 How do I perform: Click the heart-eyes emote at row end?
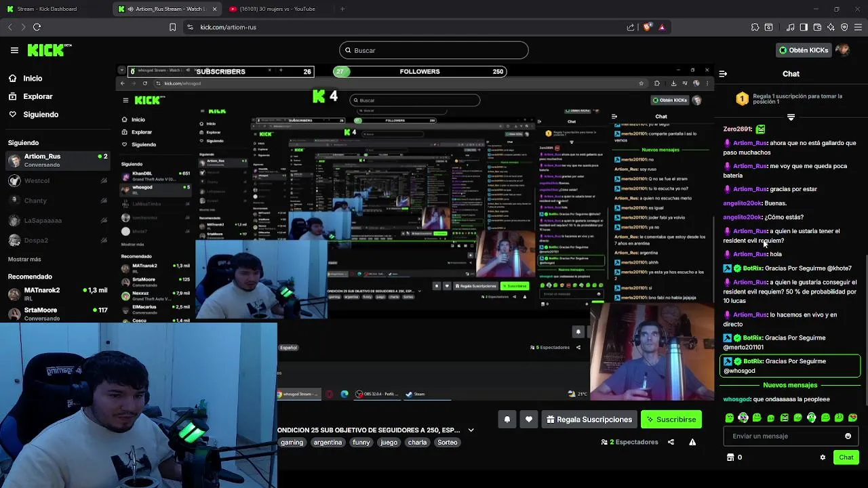[853, 418]
